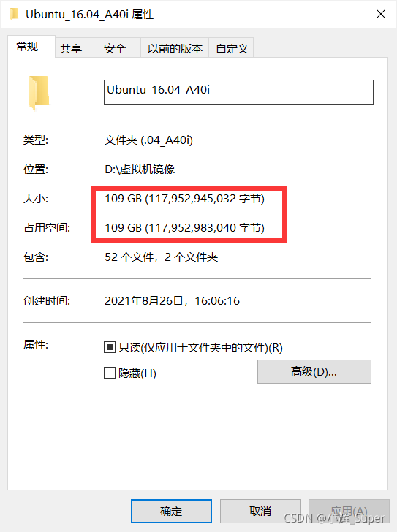397x532 pixels.
Task: Confirm with the 确定 button
Action: [x=171, y=511]
